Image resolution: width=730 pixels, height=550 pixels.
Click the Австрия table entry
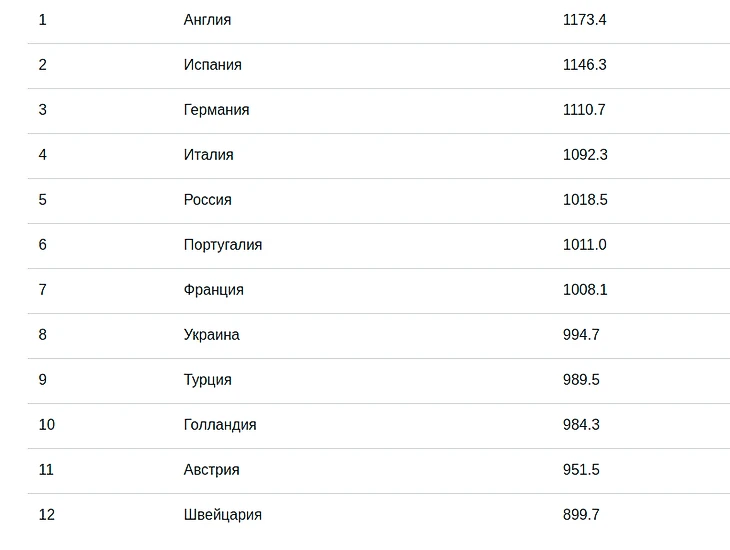(x=211, y=470)
